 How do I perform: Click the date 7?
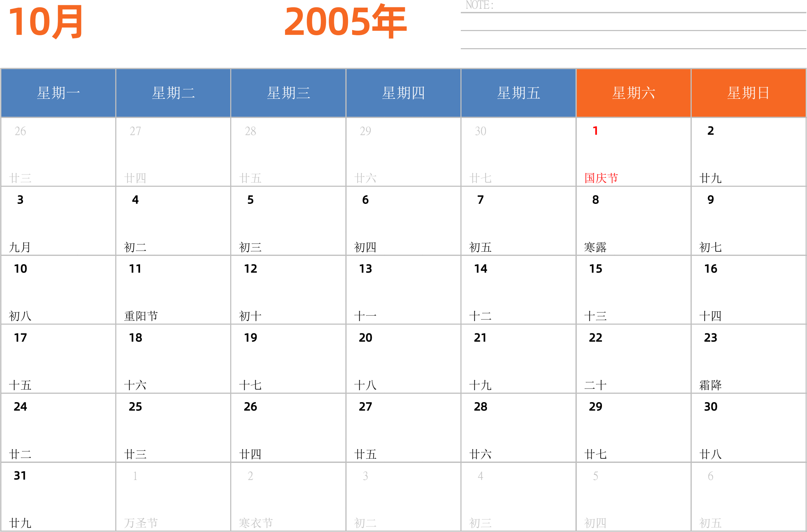(480, 200)
